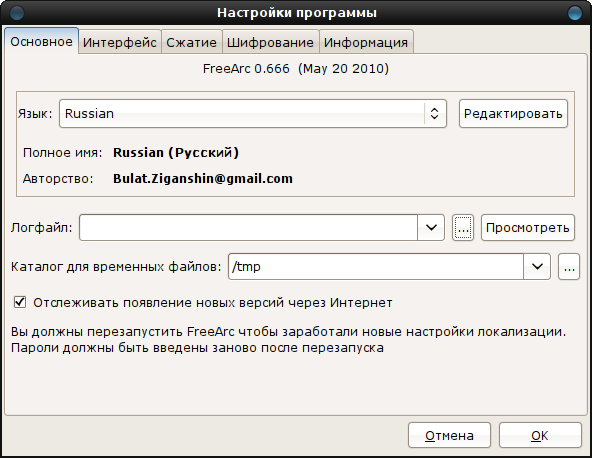The height and width of the screenshot is (458, 592).
Task: Click the Просмотреть button
Action: (x=527, y=228)
